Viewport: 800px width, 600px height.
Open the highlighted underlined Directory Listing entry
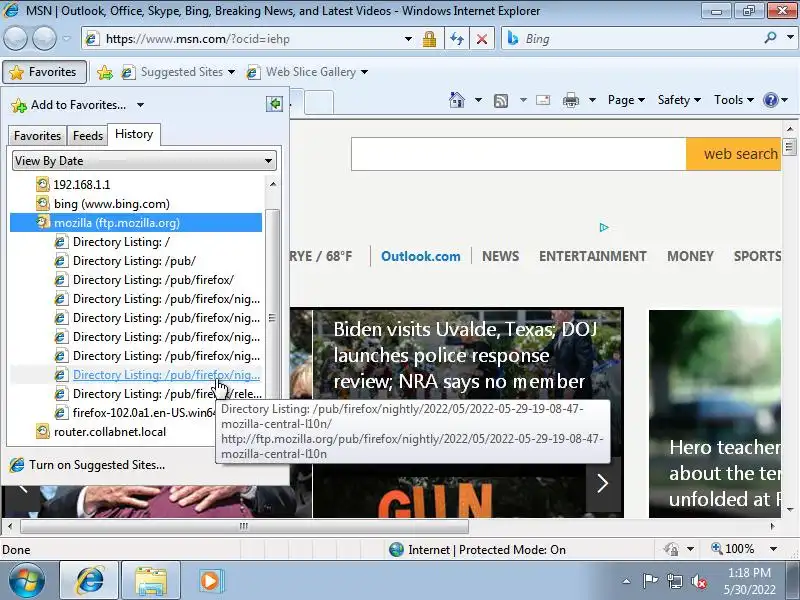(166, 375)
